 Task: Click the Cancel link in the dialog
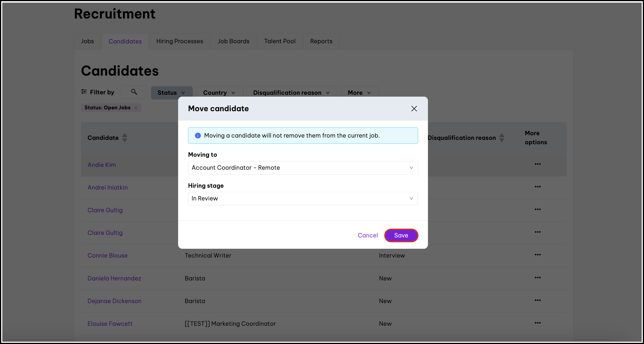pyautogui.click(x=368, y=235)
